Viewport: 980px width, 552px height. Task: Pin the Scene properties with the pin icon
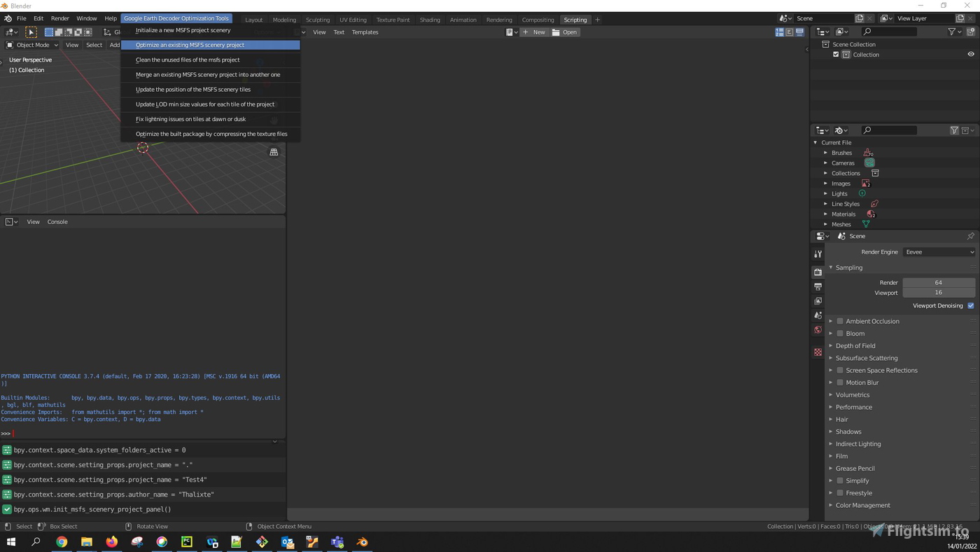[x=970, y=236]
